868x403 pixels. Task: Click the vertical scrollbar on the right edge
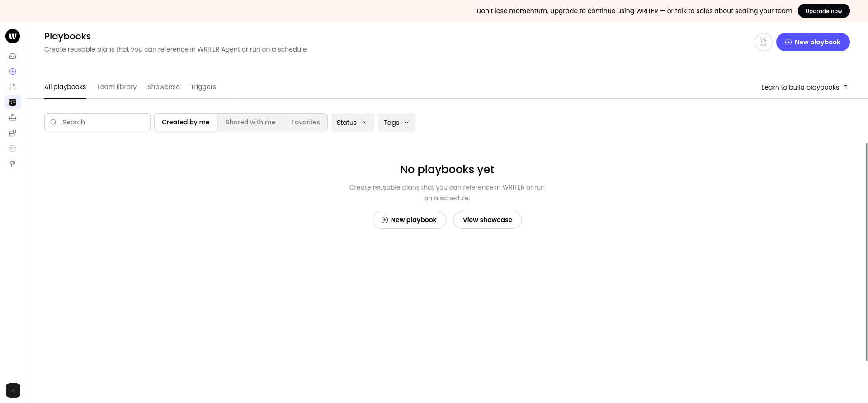pos(866,252)
